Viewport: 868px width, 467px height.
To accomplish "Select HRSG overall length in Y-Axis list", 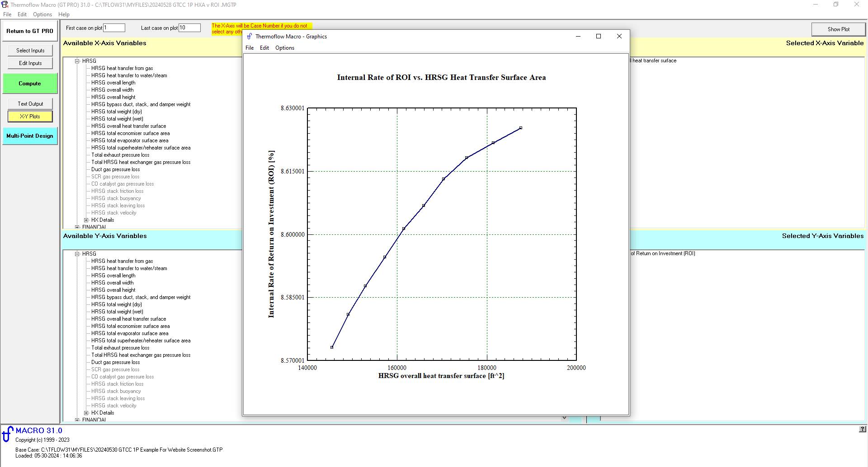I will point(113,276).
